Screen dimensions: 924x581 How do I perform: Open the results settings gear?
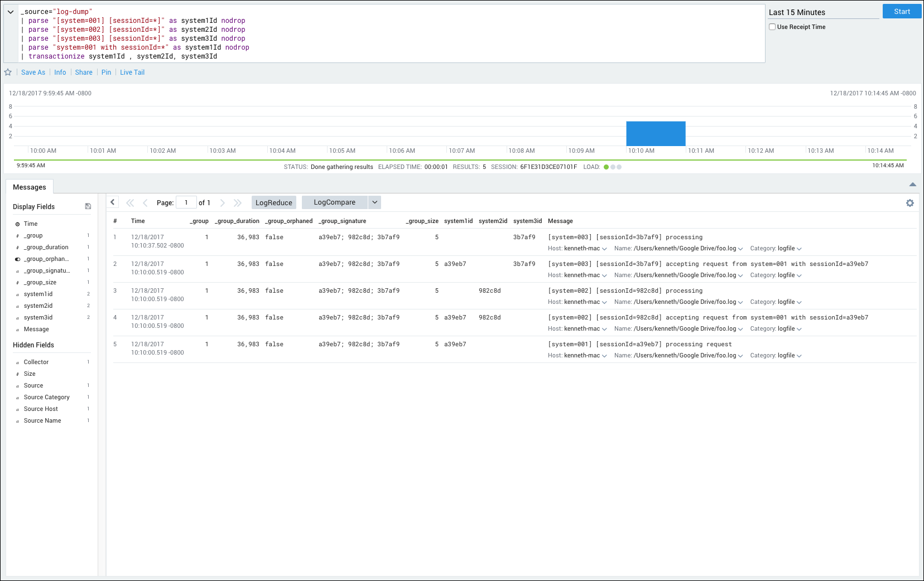pyautogui.click(x=909, y=203)
